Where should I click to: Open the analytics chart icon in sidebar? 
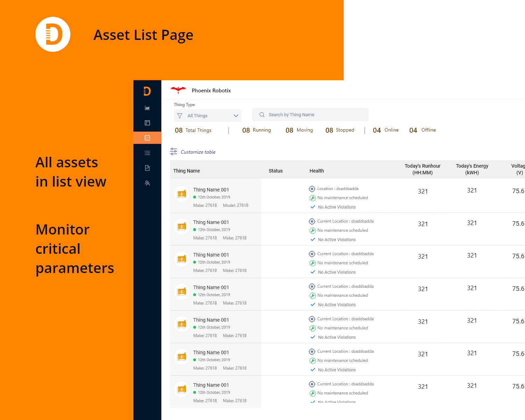[x=147, y=108]
